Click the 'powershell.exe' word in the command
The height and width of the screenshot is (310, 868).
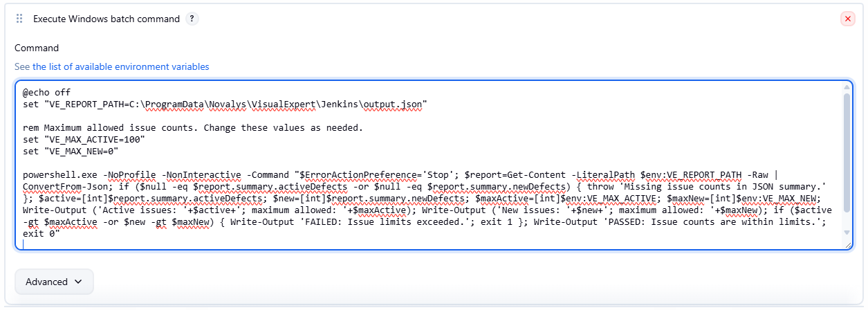(x=60, y=174)
